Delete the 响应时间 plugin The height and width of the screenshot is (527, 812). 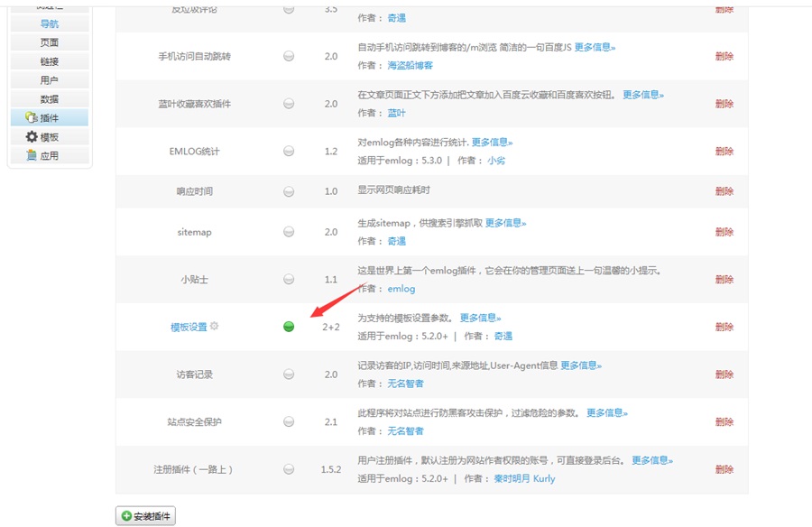(724, 191)
